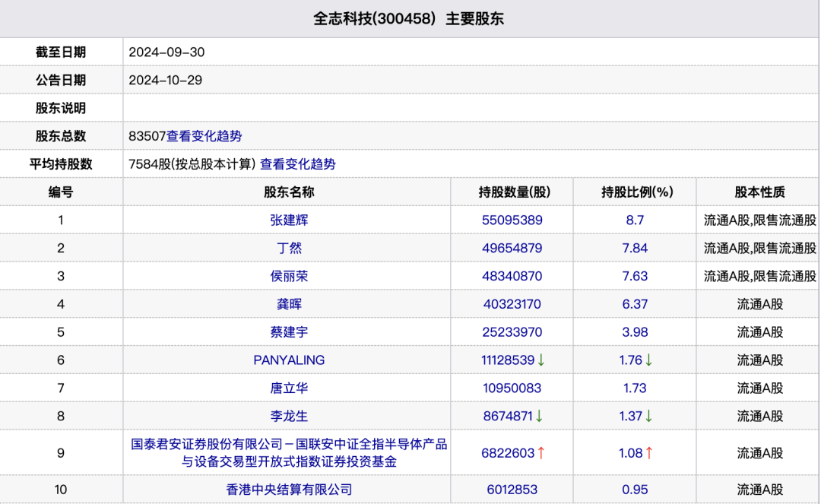Image resolution: width=821 pixels, height=504 pixels.
Task: Open average holdings trend link beside 7584股
Action: pos(298,164)
